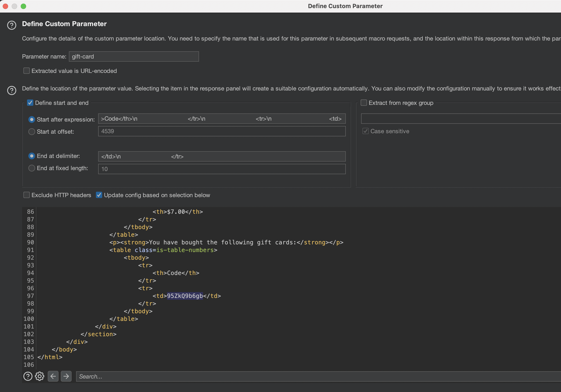Viewport: 561px width, 392px height.
Task: Go to previous search match arrow
Action: 53,376
